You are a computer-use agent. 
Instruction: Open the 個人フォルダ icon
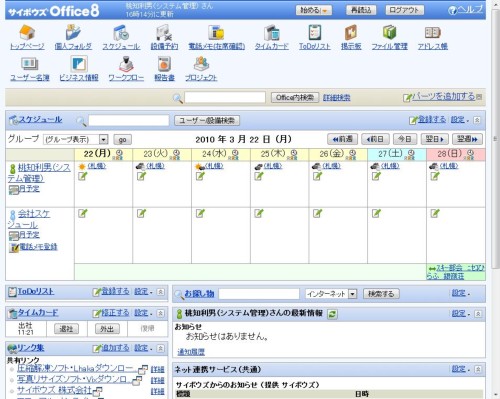pos(73,33)
